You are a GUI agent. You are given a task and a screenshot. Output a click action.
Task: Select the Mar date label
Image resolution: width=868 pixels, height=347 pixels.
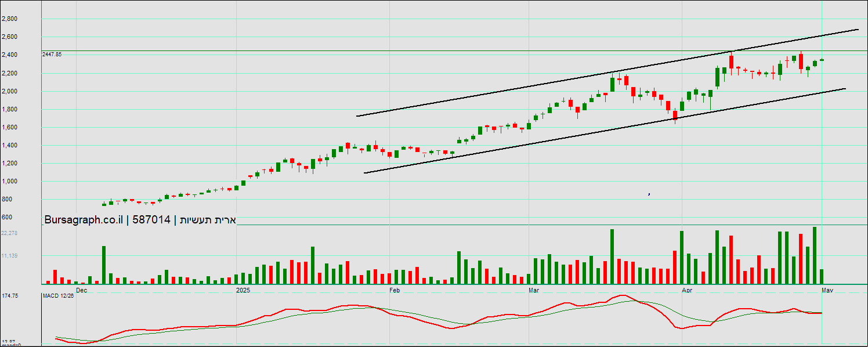pyautogui.click(x=534, y=289)
